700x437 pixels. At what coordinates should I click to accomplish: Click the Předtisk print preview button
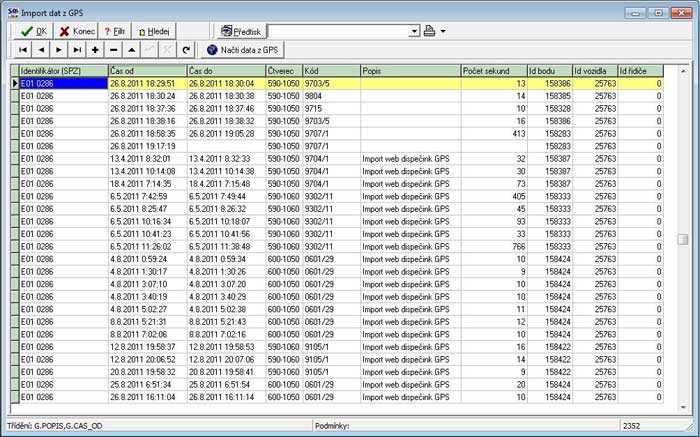coord(242,31)
